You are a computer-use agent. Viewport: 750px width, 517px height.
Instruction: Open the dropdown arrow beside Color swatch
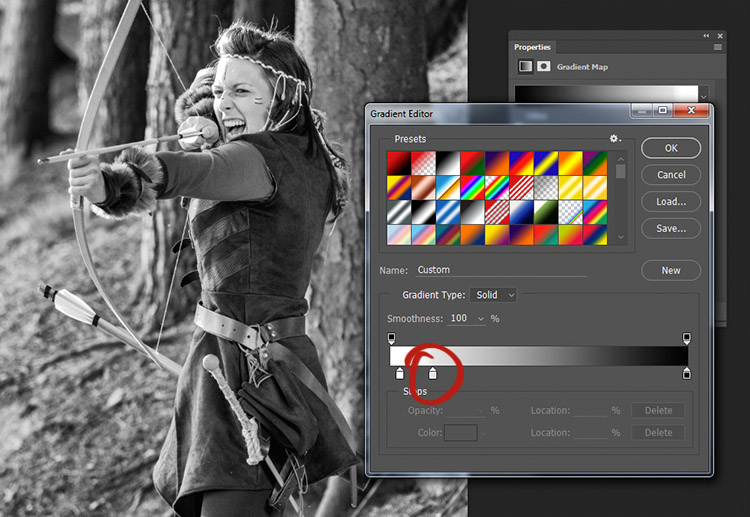(483, 433)
